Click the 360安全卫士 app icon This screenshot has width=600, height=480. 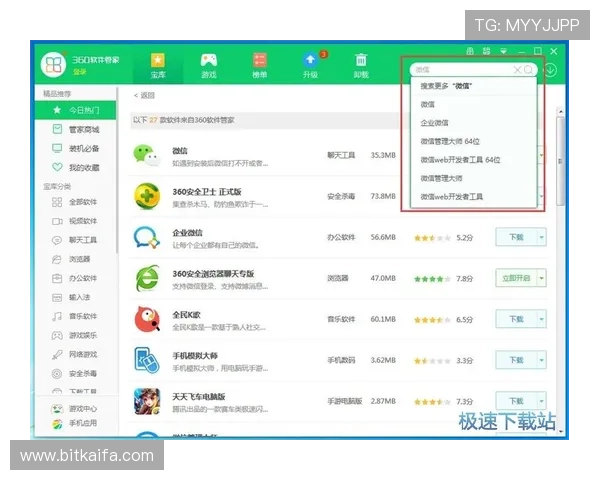147,196
